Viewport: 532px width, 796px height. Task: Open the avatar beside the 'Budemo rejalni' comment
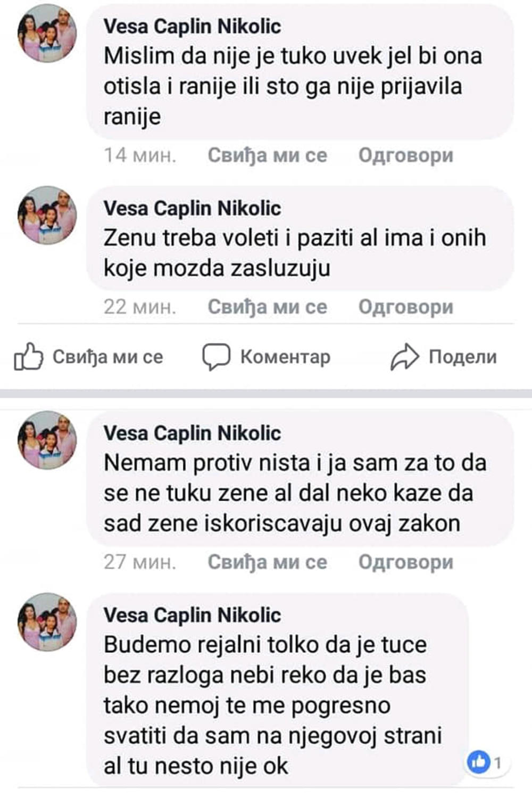tap(47, 622)
